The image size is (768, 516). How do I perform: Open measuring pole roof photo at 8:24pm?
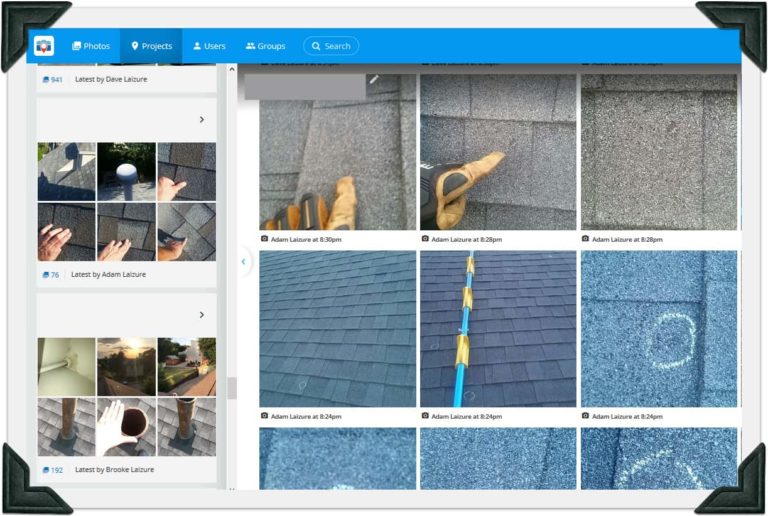pyautogui.click(x=498, y=329)
